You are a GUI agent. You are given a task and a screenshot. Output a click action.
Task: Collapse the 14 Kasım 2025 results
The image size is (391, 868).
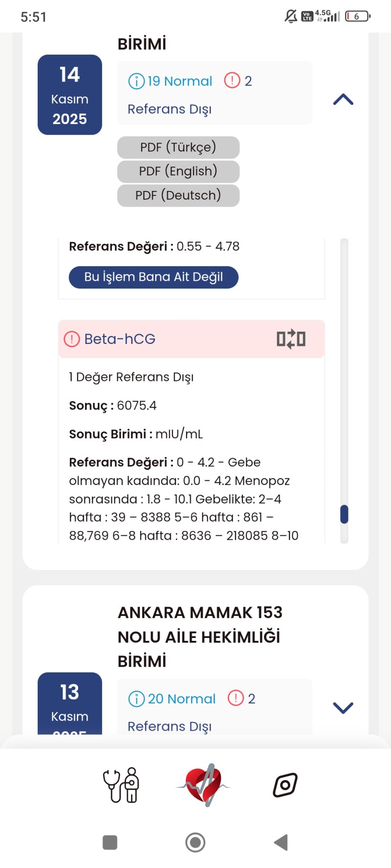point(343,100)
